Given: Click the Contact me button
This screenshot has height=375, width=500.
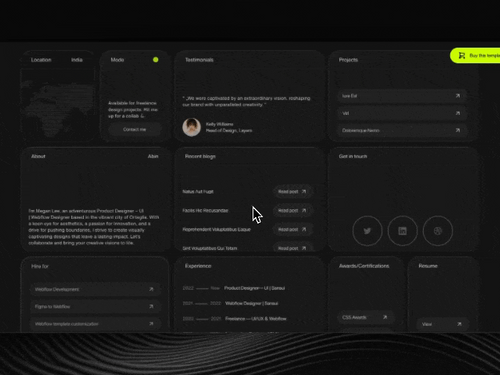Looking at the screenshot, I should point(135,129).
